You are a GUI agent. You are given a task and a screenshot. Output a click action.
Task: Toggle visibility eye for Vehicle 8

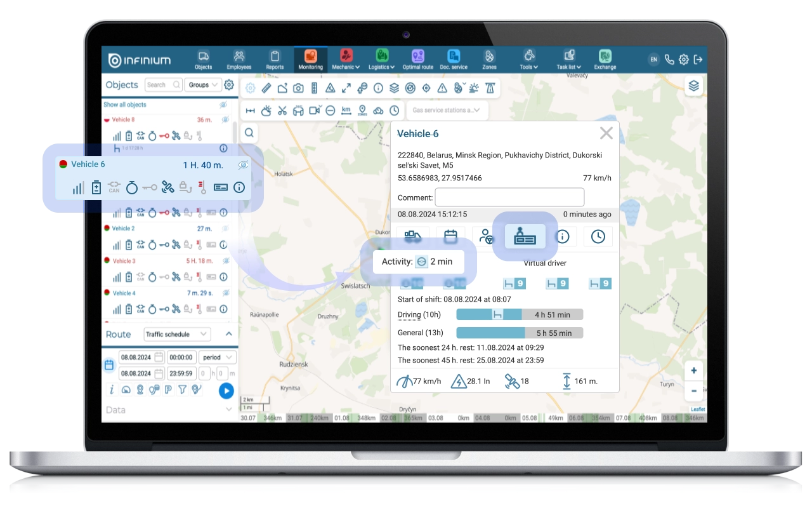tap(225, 119)
